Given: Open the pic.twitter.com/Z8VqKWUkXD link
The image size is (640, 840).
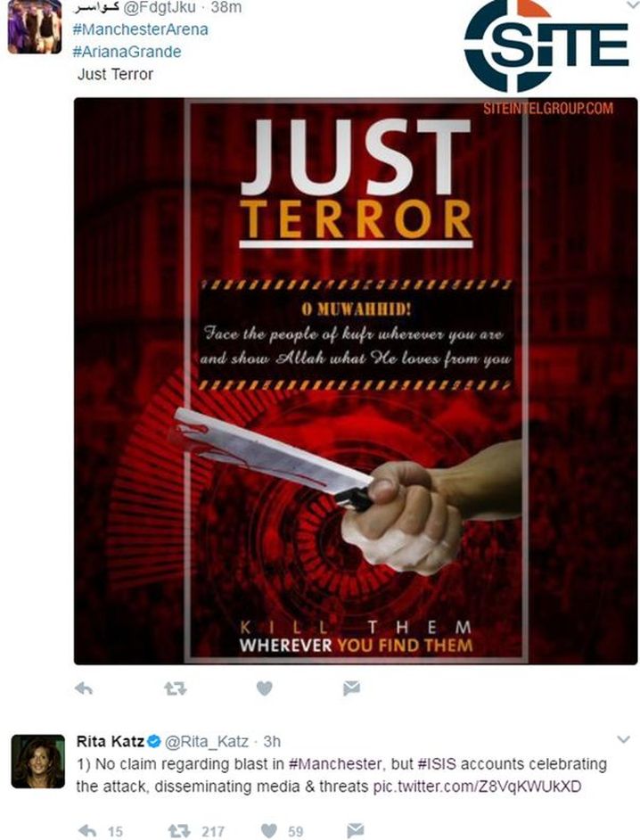Looking at the screenshot, I should (x=477, y=787).
